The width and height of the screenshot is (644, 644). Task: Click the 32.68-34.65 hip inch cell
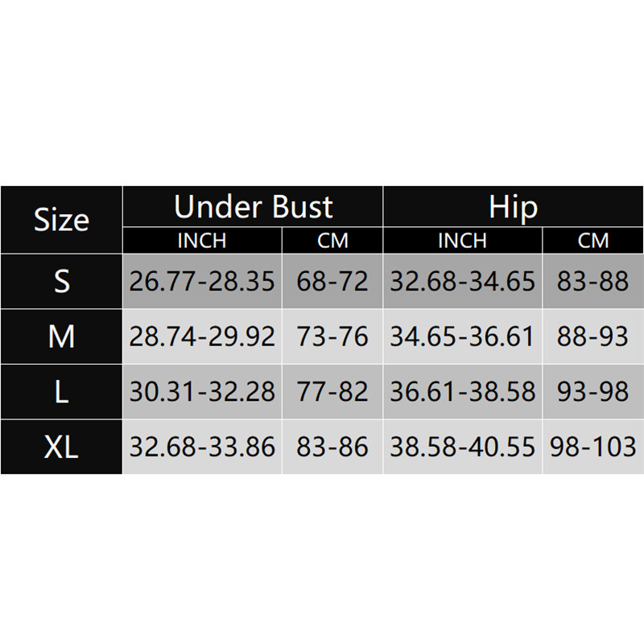[x=463, y=281]
